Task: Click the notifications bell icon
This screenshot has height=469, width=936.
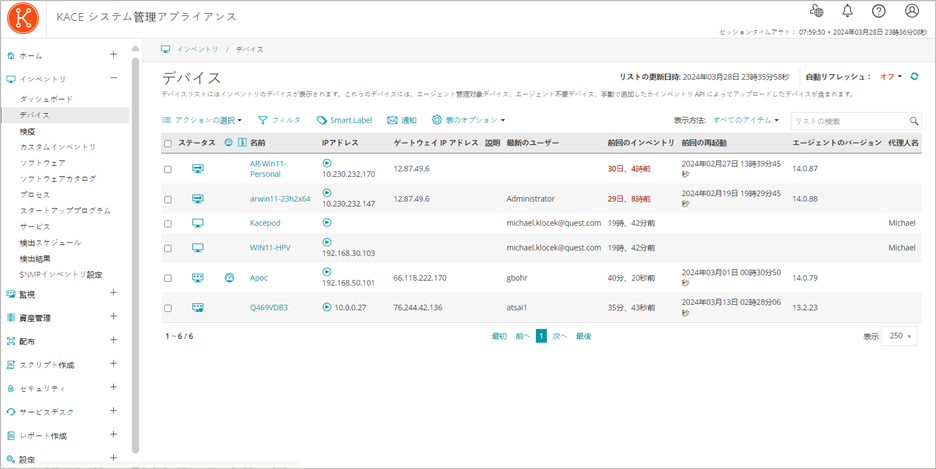Action: (848, 11)
